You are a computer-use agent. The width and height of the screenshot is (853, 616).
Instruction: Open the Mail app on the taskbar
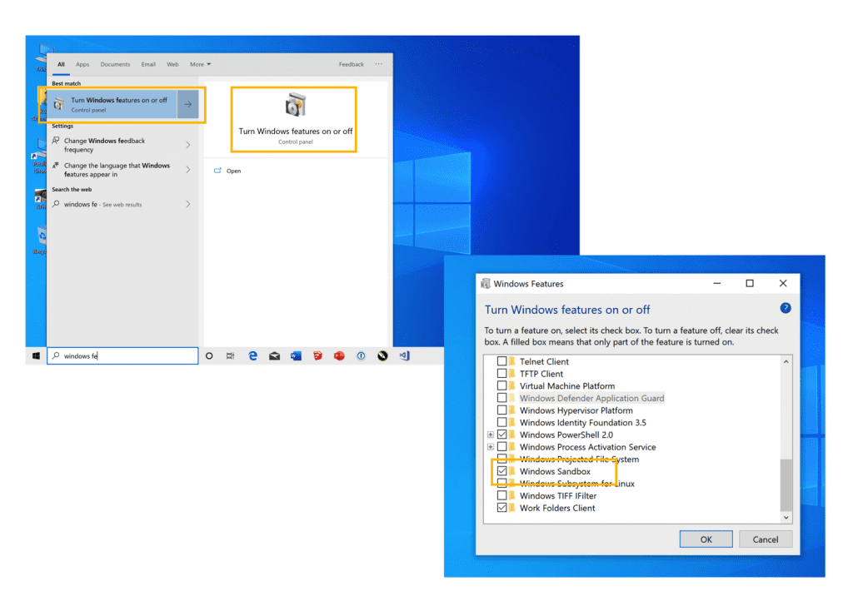(x=274, y=355)
